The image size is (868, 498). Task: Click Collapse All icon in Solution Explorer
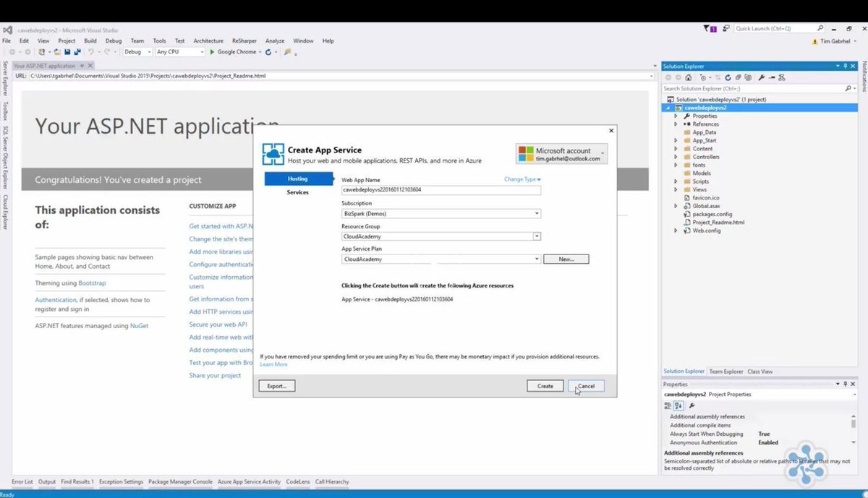point(738,77)
